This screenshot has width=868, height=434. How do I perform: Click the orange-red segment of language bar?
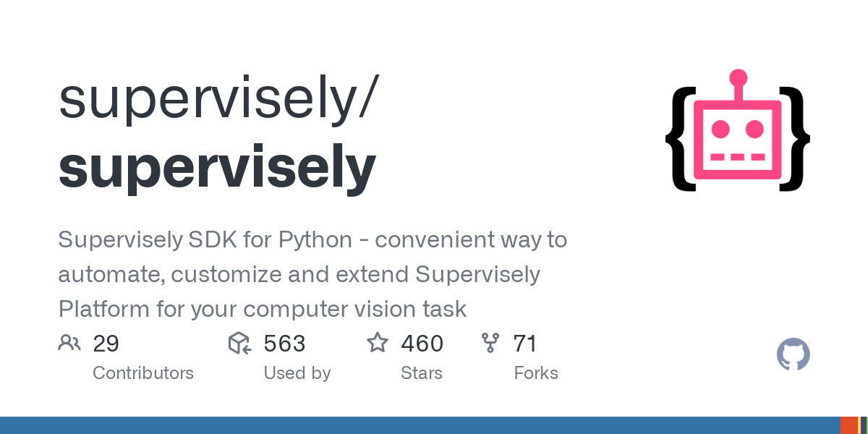(848, 425)
